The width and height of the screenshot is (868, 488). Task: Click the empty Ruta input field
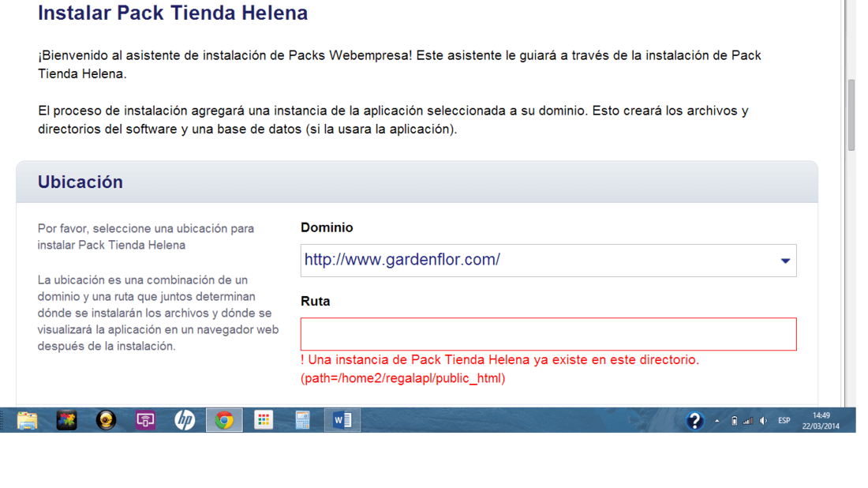548,334
